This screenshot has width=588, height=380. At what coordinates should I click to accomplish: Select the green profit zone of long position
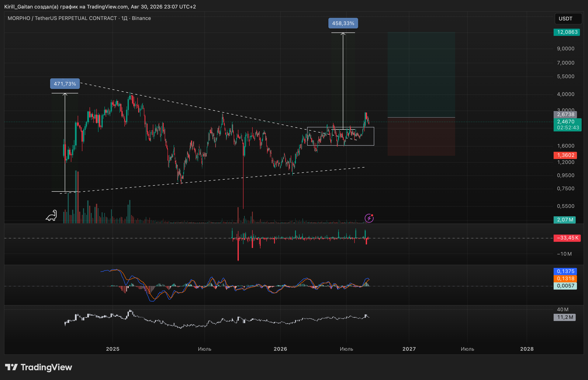click(421, 75)
